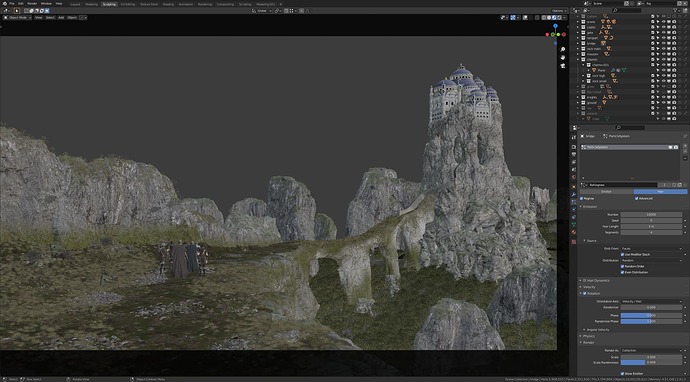The width and height of the screenshot is (690, 382).
Task: Open the Object Data properties tab icon
Action: (574, 224)
